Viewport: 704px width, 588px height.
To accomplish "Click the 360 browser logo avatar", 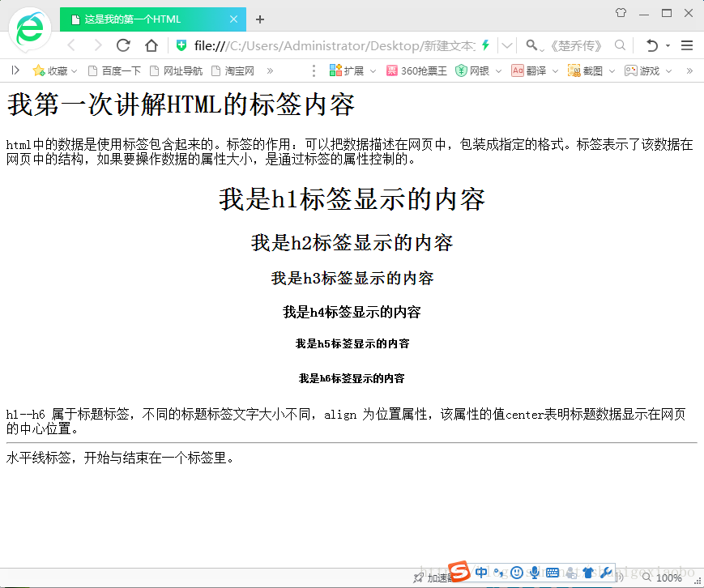I will 30,28.
